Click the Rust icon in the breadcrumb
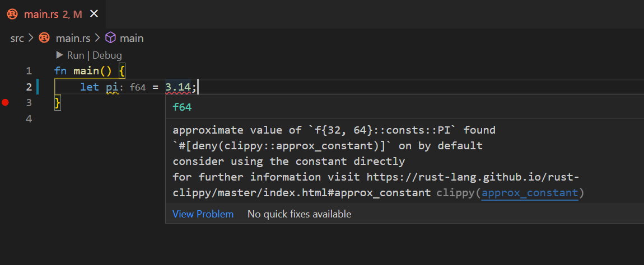Screen dimensions: 644x265 point(44,38)
